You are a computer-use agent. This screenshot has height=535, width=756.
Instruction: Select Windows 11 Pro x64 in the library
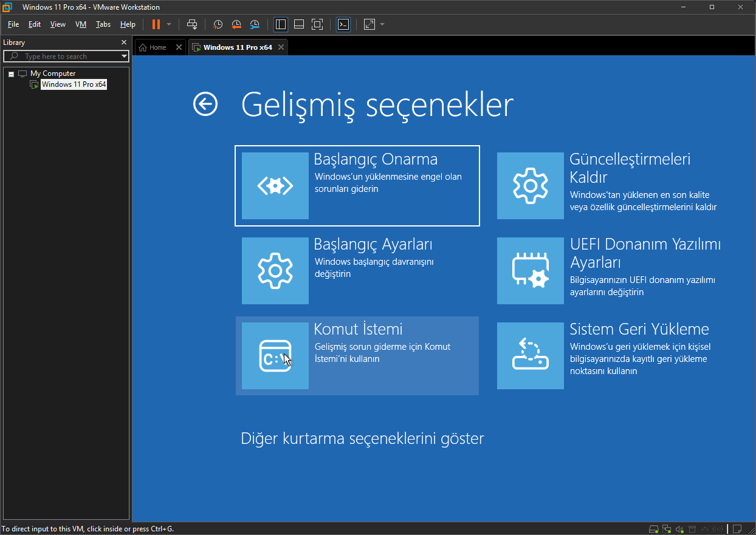coord(74,84)
